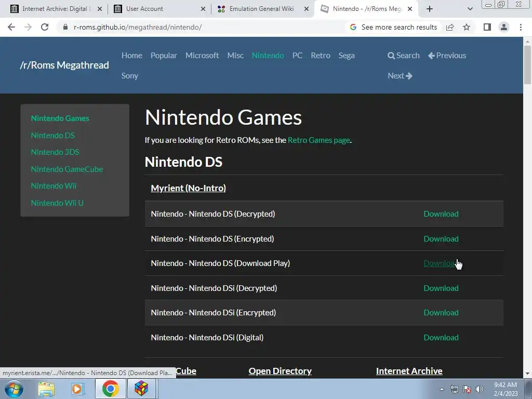Open the Internet Archive heading link
Image resolution: width=532 pixels, height=399 pixels.
point(409,371)
